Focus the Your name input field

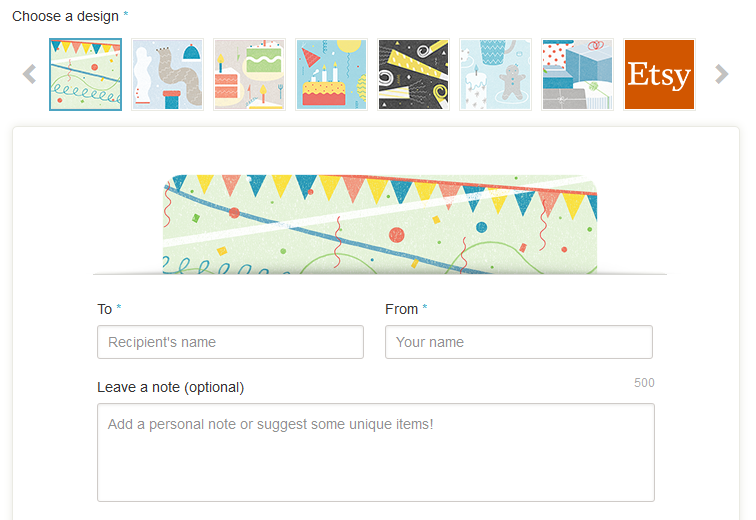pyautogui.click(x=518, y=342)
